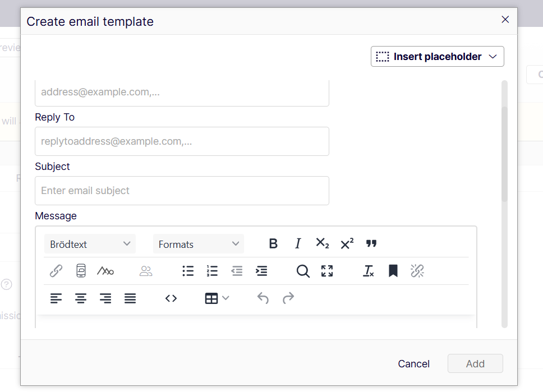543x392 pixels.
Task: Clear text formatting
Action: click(x=369, y=271)
